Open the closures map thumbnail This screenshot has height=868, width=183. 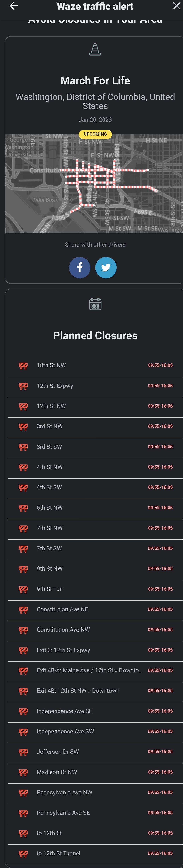(94, 184)
